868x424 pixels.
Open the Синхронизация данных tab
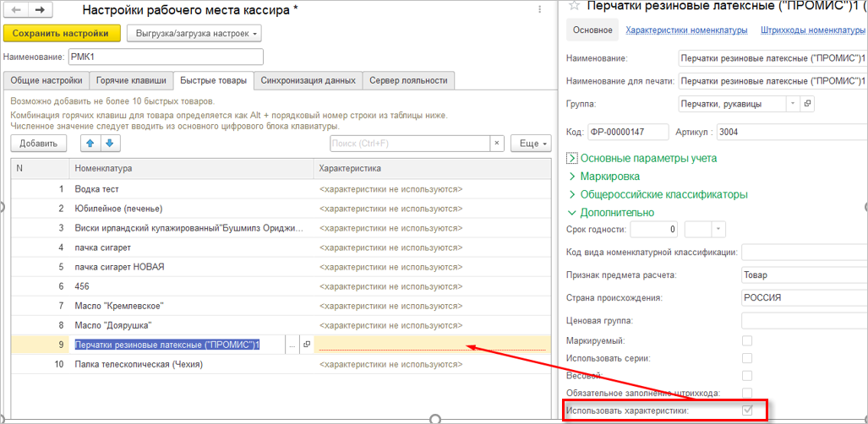click(308, 80)
